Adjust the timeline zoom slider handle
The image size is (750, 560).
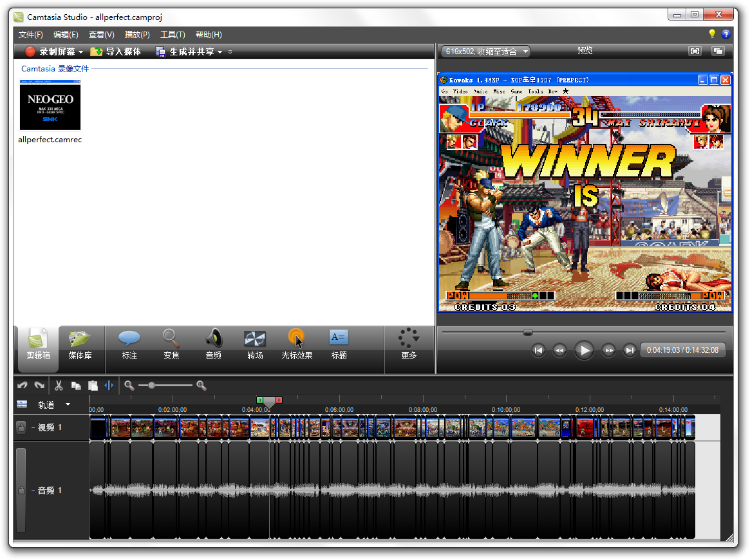pyautogui.click(x=152, y=386)
